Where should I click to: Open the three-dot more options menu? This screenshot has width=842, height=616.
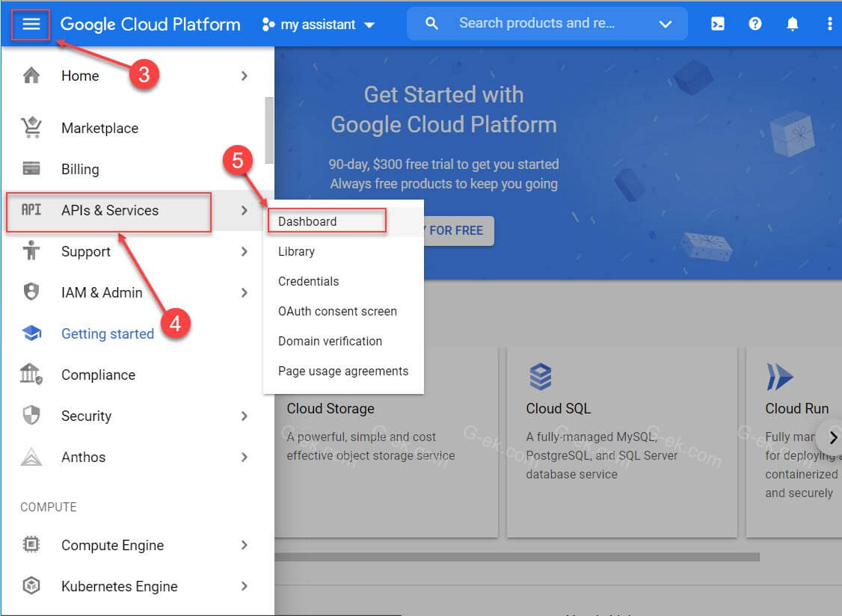pos(829,24)
